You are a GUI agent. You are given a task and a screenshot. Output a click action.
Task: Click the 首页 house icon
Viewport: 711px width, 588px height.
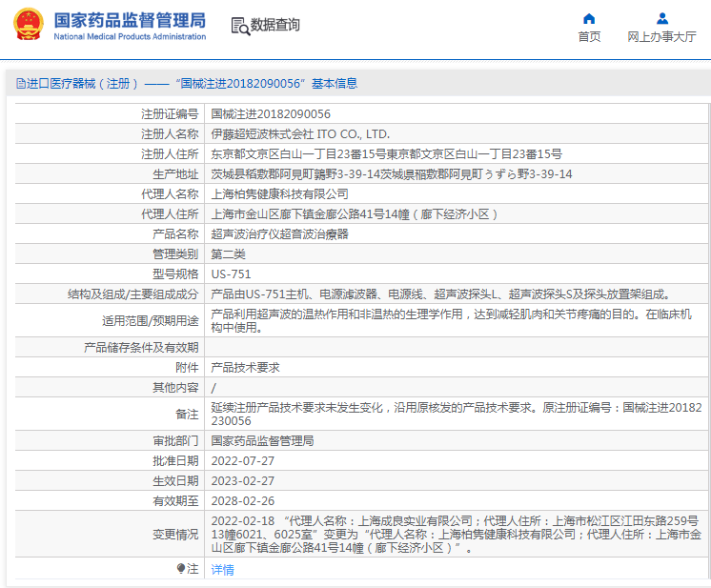pos(589,18)
